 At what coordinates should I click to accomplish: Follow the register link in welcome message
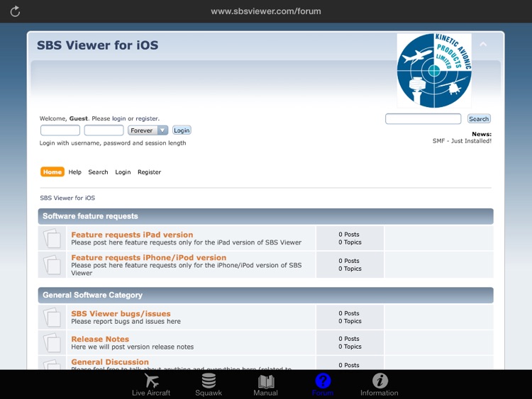point(147,118)
